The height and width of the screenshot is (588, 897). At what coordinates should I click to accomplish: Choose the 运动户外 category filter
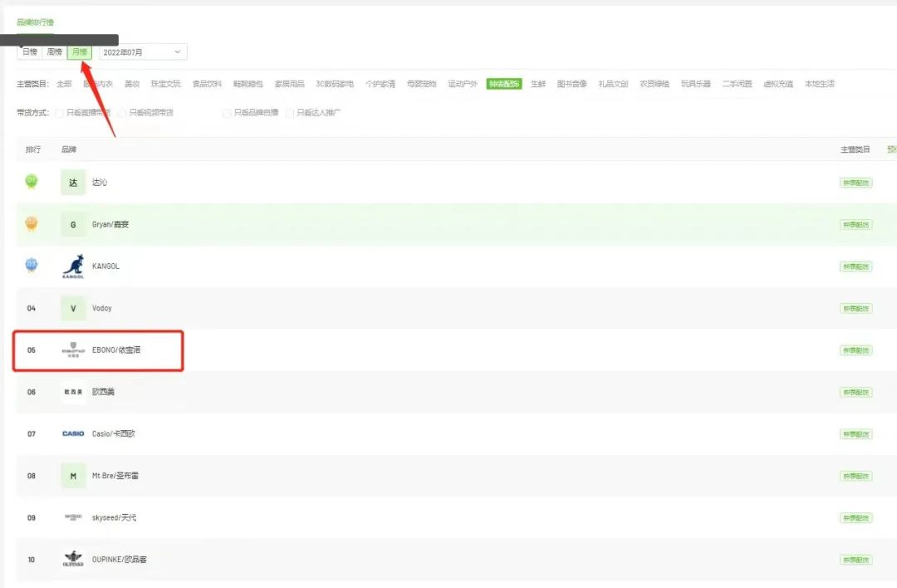[x=463, y=84]
